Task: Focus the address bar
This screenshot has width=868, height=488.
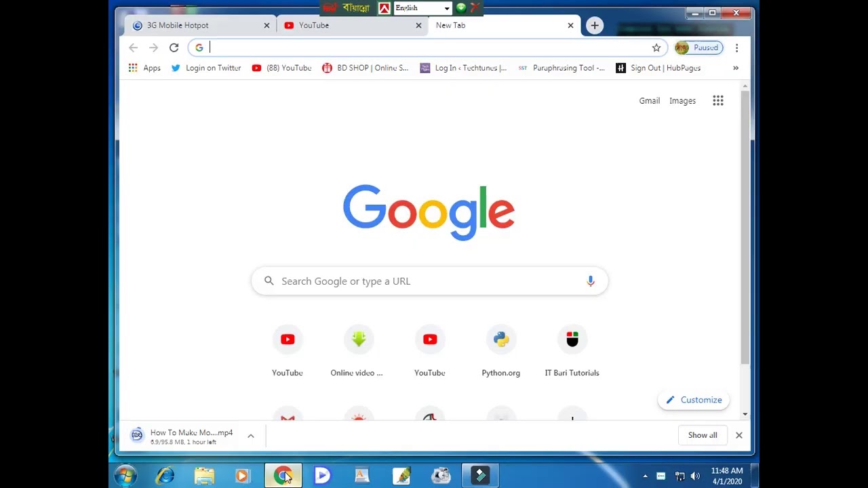Action: (427, 47)
